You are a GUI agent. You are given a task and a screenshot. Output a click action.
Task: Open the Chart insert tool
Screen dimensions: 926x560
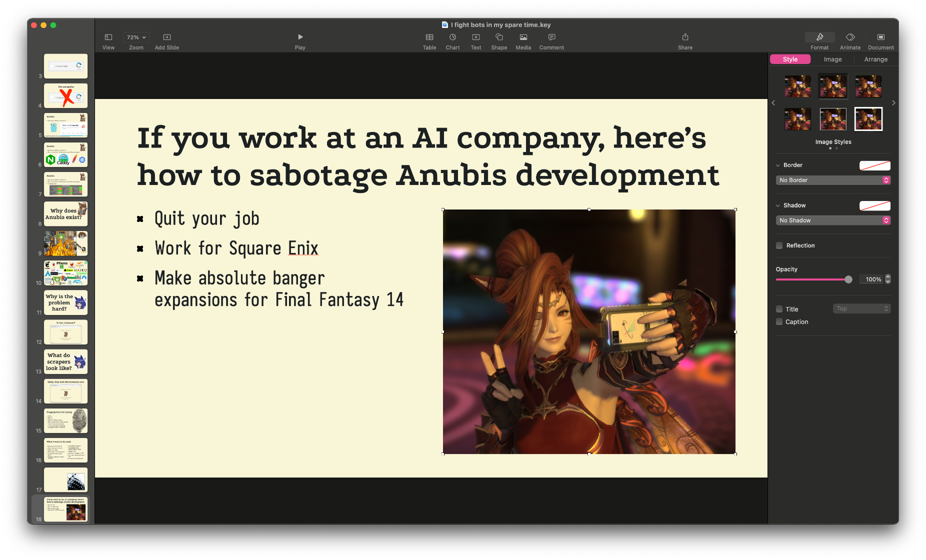[452, 37]
